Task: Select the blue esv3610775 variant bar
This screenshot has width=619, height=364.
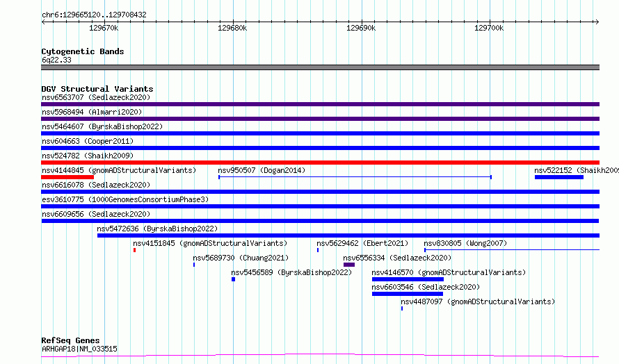Action: tap(320, 206)
